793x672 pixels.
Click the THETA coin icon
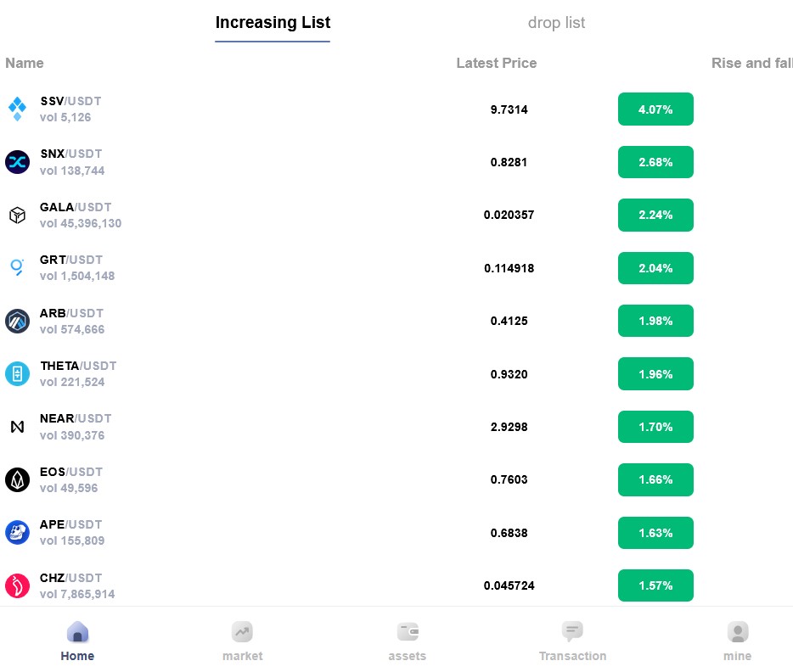[x=17, y=374]
